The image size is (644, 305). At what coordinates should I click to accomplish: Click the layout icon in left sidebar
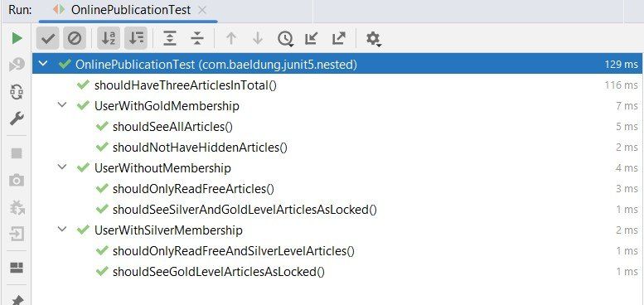coord(17,268)
